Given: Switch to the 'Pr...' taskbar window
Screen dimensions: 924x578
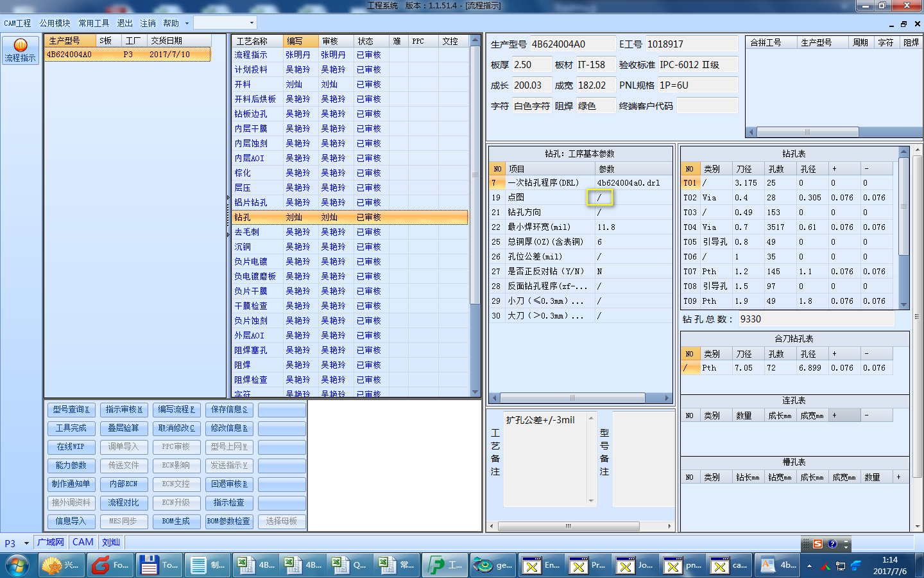Looking at the screenshot, I should pos(588,565).
